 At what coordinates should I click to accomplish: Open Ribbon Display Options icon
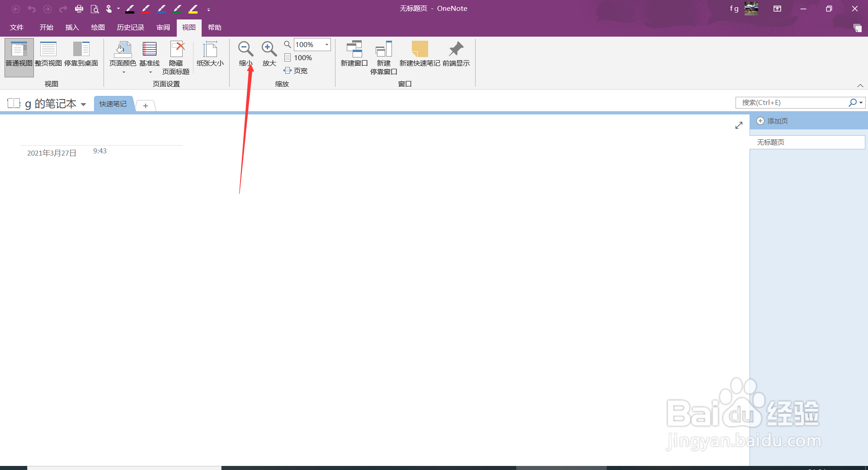click(778, 9)
